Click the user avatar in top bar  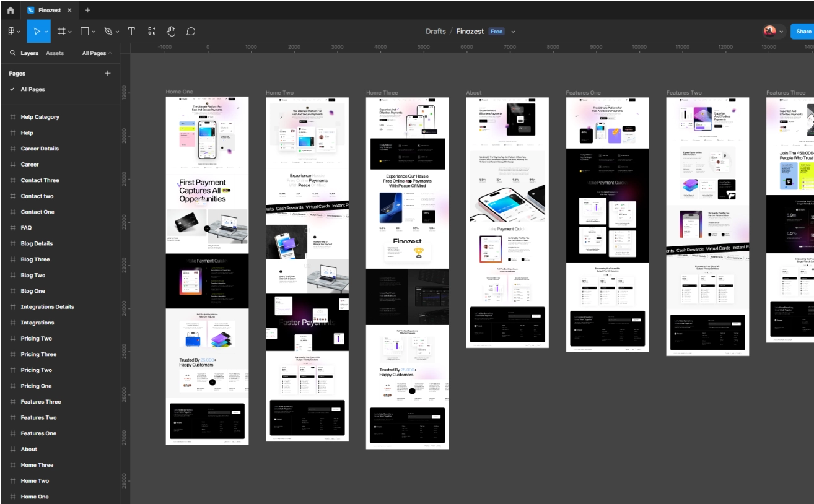click(770, 32)
